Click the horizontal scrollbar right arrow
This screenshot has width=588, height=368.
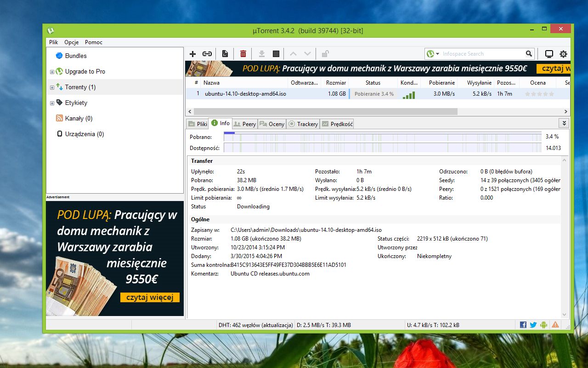[565, 112]
